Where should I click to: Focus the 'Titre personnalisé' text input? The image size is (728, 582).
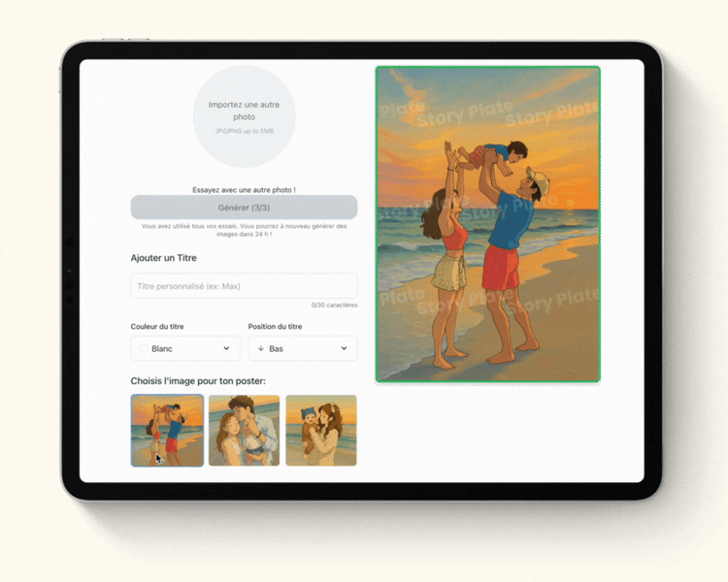coord(245,286)
